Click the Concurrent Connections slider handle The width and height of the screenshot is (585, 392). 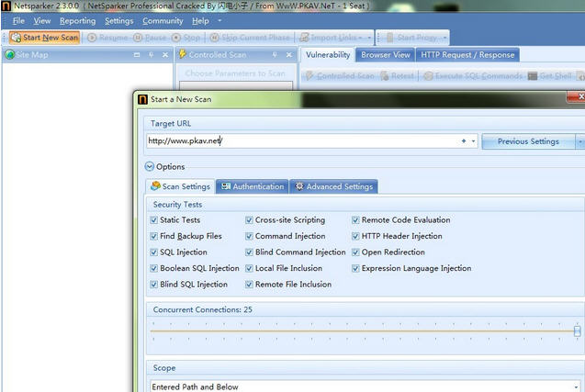(577, 330)
